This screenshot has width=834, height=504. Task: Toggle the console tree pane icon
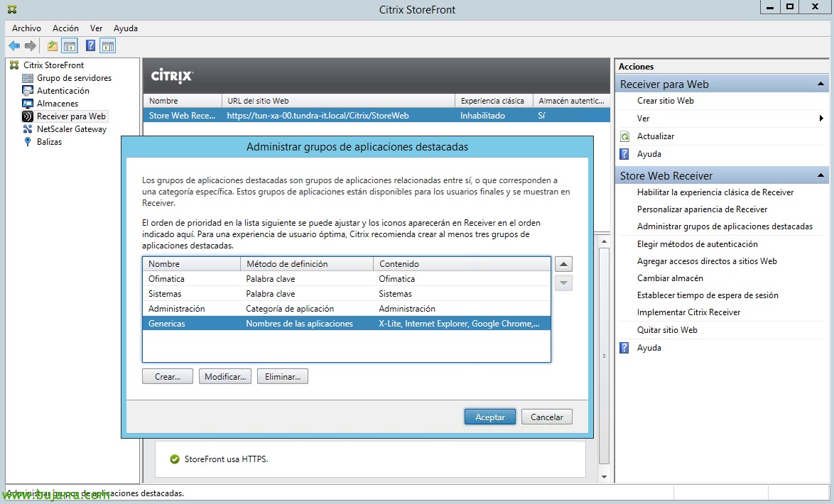tap(70, 46)
